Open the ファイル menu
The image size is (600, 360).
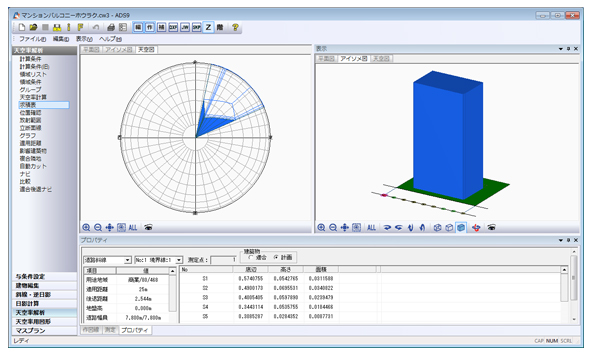(32, 39)
